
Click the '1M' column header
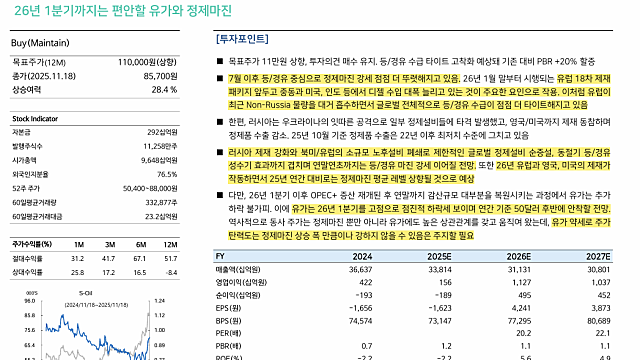pyautogui.click(x=79, y=244)
